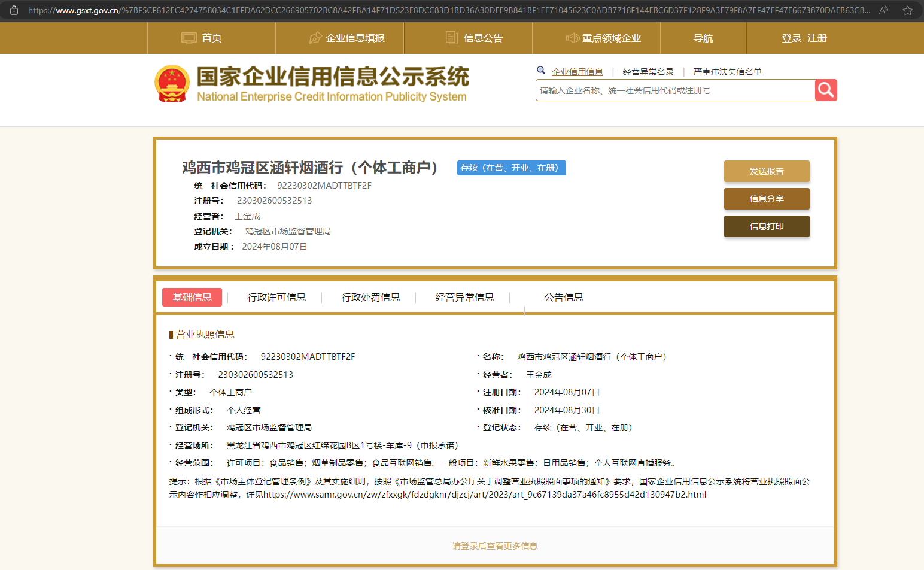Click header credit code 92230302MADTTBTF2F
The height and width of the screenshot is (570, 924).
coord(324,186)
